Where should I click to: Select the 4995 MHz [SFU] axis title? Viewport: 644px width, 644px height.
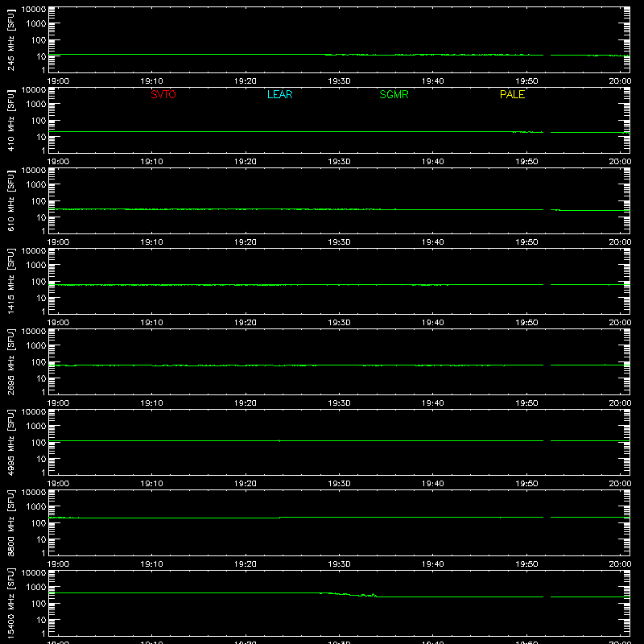point(10,442)
